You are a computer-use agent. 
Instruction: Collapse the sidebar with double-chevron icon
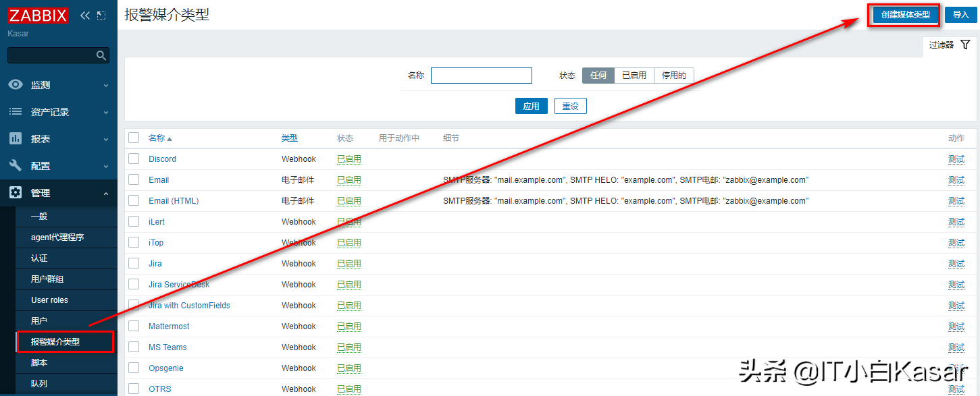(x=84, y=15)
